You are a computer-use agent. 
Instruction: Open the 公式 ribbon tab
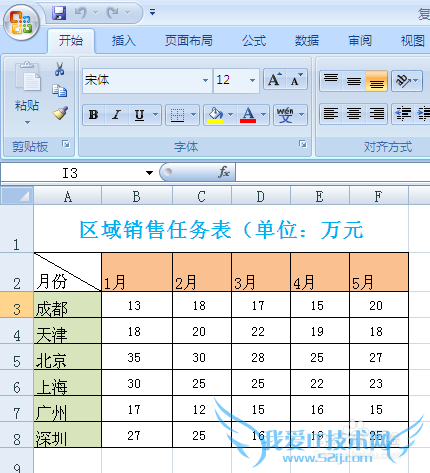click(x=254, y=41)
